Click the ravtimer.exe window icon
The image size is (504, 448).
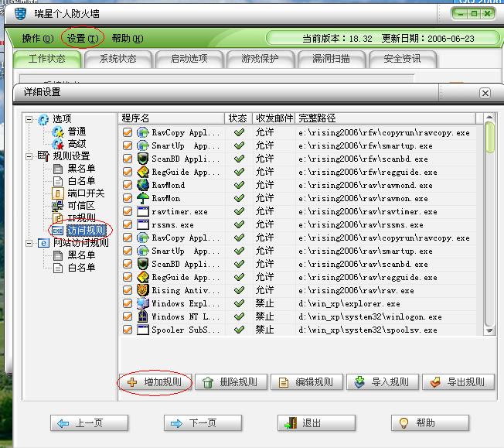[143, 211]
